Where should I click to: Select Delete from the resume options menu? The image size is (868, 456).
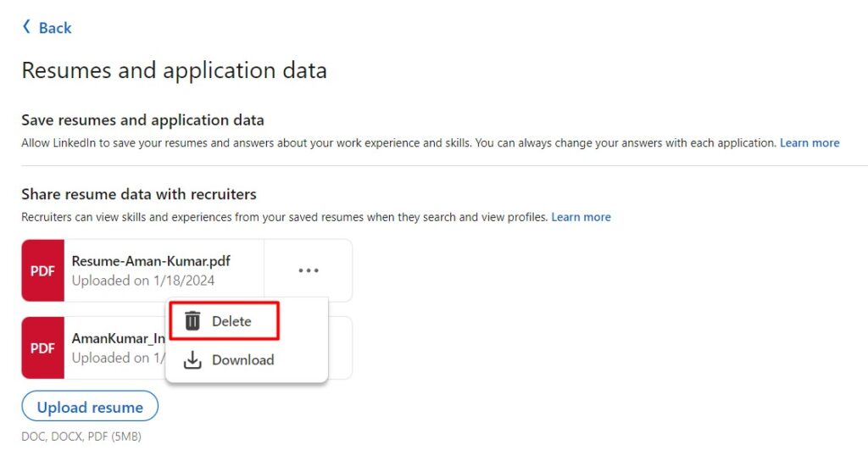231,321
